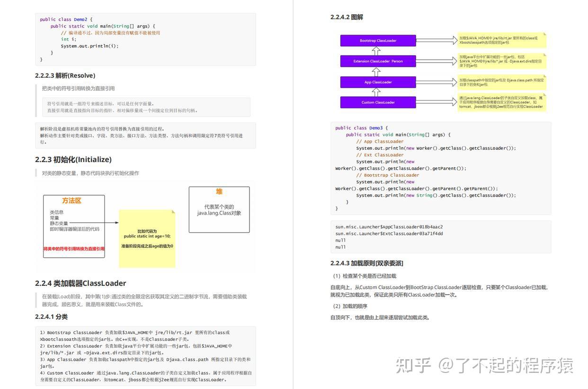Click the 堆 (heap) diagram box

tap(219, 208)
